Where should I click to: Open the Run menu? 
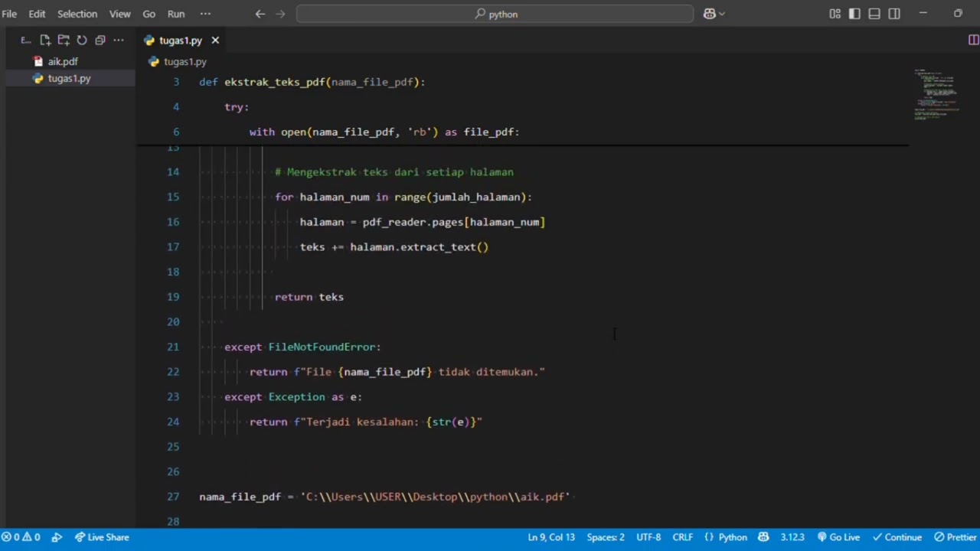tap(176, 14)
